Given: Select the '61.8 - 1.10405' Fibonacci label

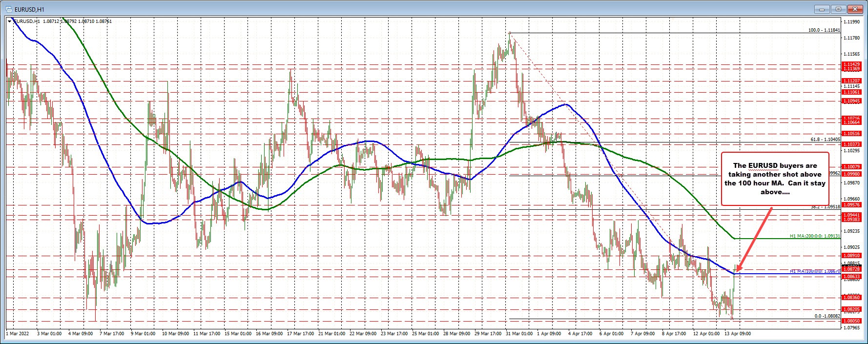Looking at the screenshot, I should pos(826,140).
